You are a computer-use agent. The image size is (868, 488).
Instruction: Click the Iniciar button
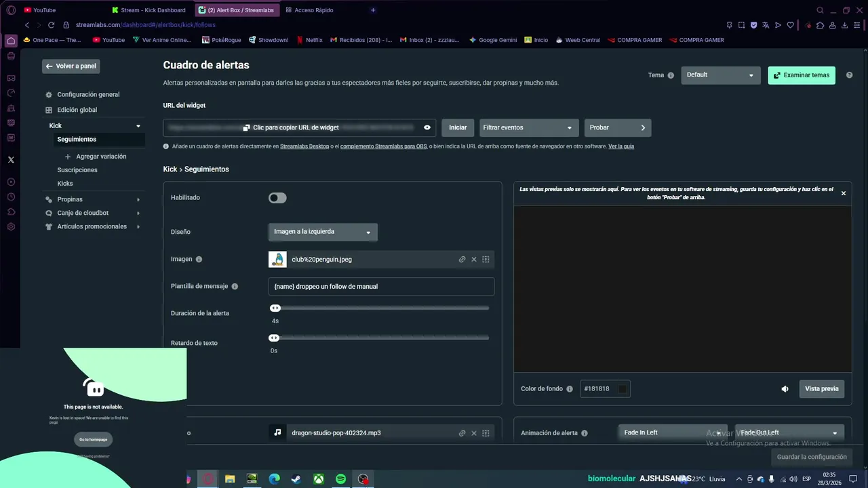(458, 127)
